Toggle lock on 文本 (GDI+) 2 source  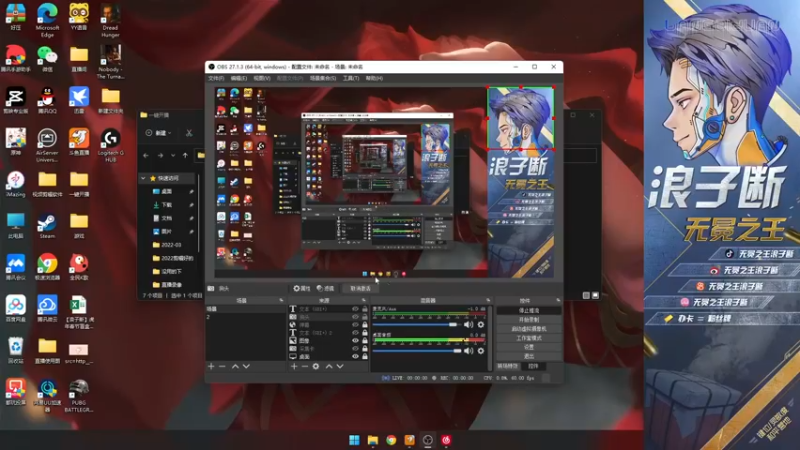click(365, 333)
